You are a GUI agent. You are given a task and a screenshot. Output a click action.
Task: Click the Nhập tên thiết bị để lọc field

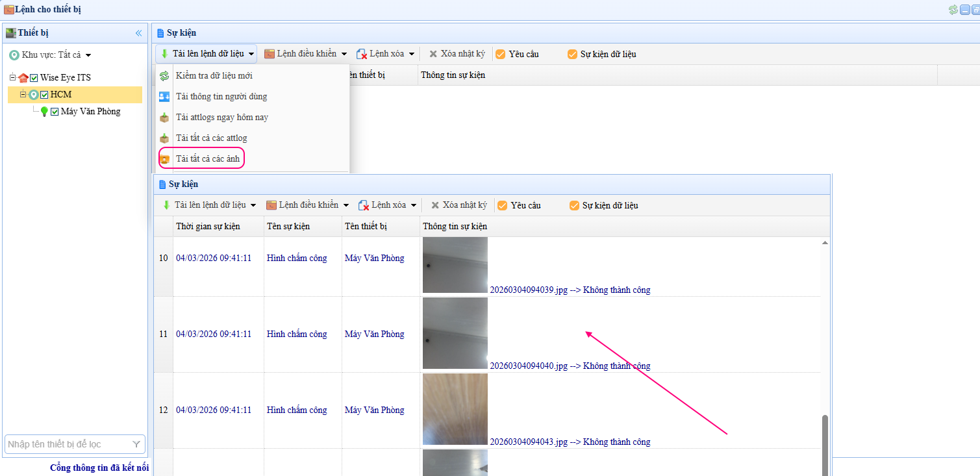click(x=67, y=444)
